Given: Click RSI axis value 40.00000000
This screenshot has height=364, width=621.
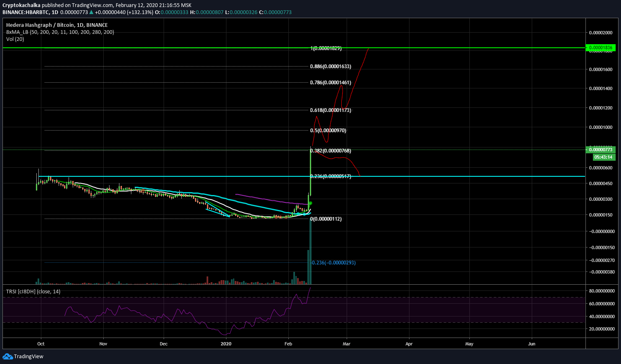Looking at the screenshot, I should [x=602, y=316].
